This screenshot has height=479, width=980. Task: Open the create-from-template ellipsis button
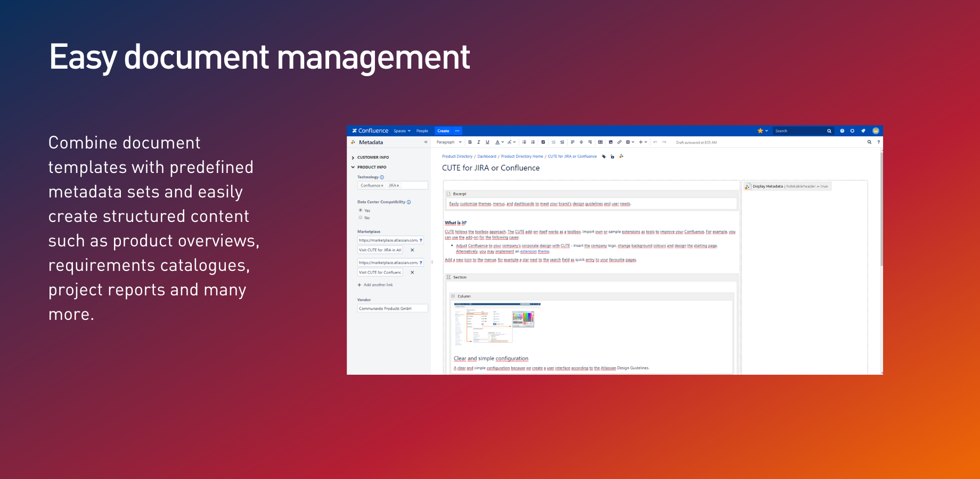pos(457,131)
